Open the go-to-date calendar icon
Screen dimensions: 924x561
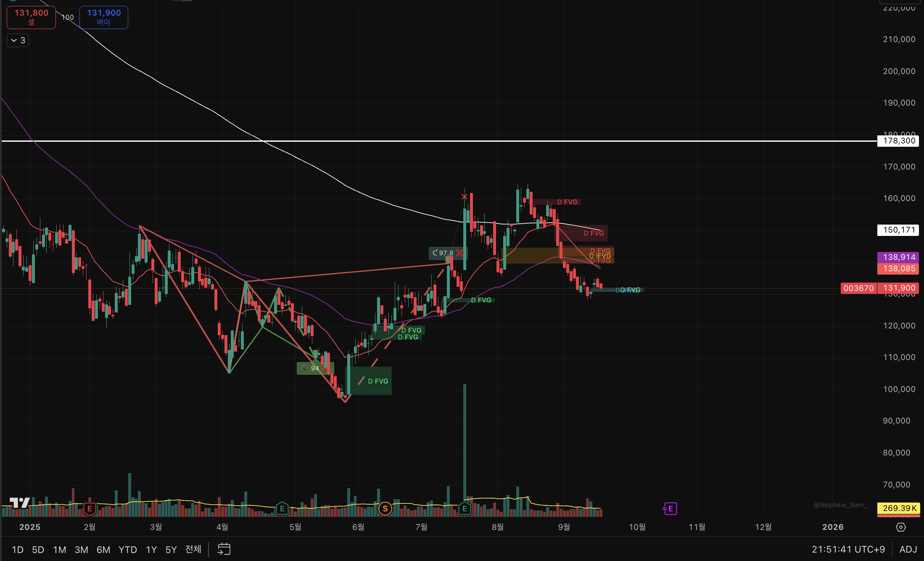coord(224,549)
